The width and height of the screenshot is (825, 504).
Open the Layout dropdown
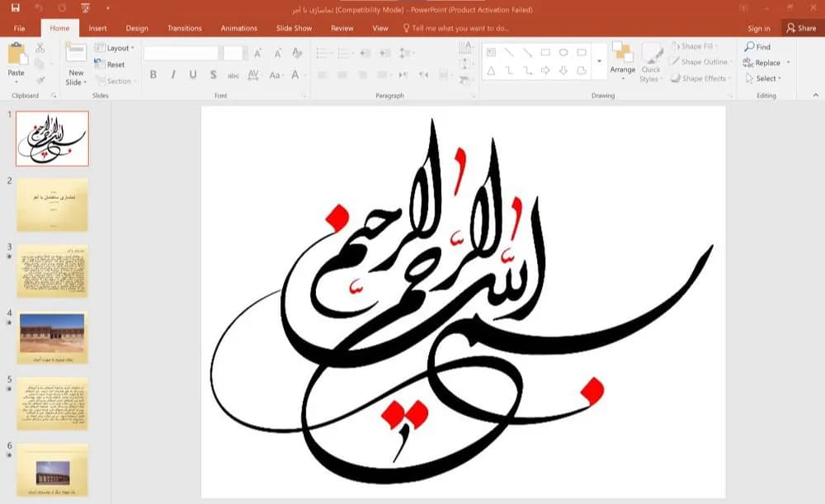(x=114, y=48)
